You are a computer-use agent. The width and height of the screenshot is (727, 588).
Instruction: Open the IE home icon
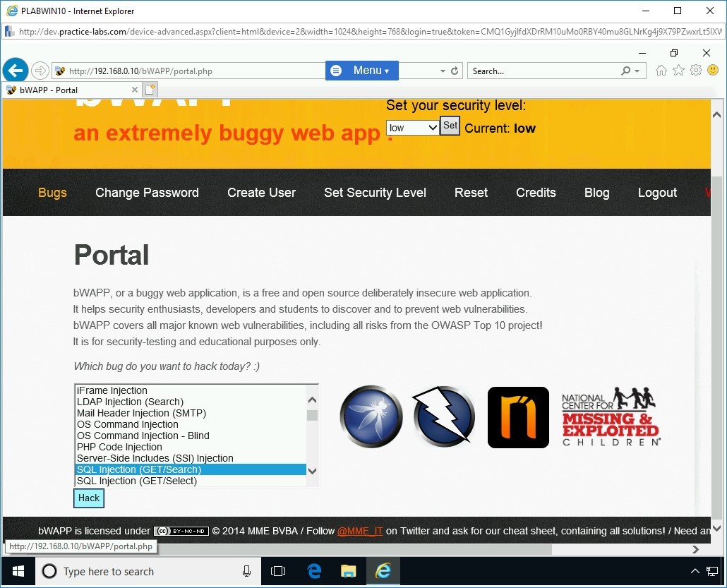pos(661,71)
